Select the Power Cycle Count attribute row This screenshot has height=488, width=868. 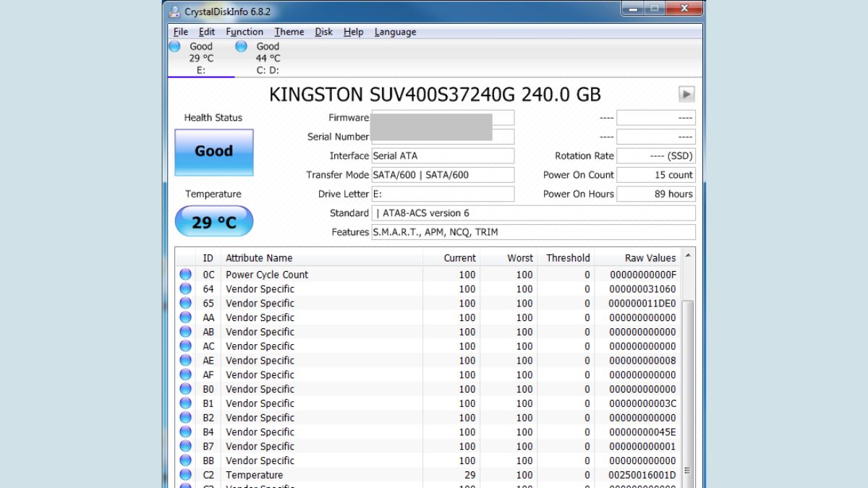click(428, 275)
